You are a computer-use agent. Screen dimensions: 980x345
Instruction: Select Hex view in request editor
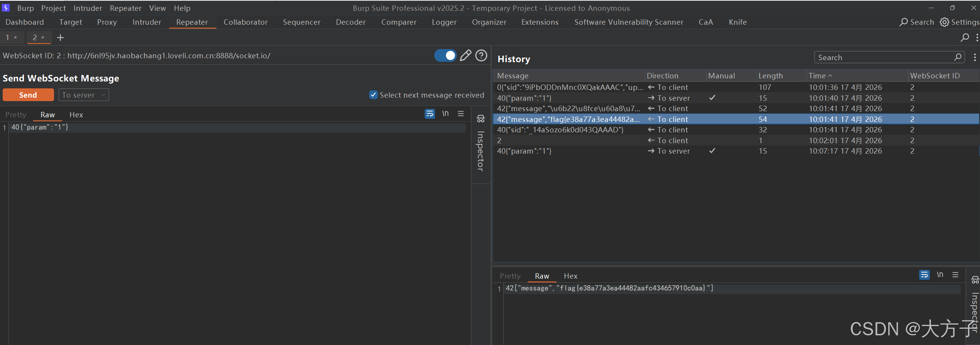(x=76, y=115)
